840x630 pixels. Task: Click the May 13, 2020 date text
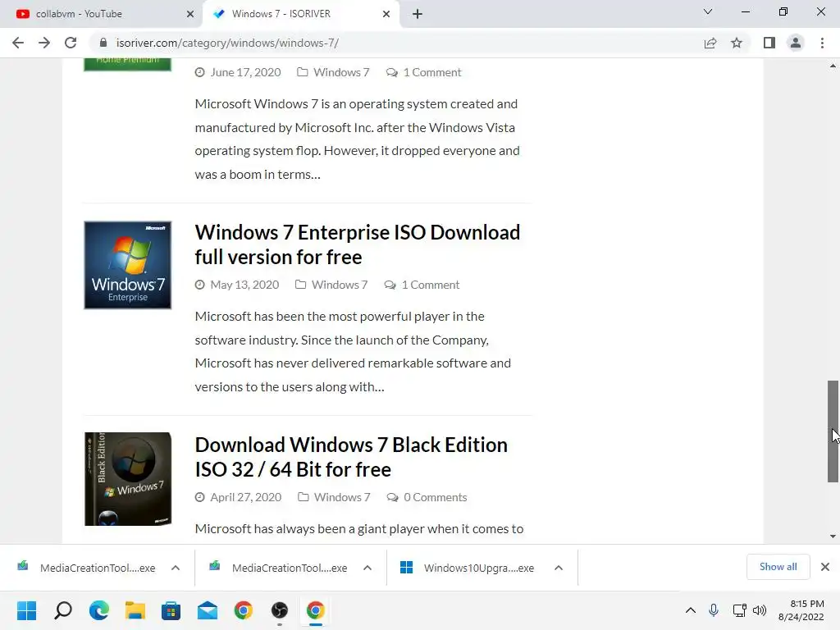[x=244, y=285]
